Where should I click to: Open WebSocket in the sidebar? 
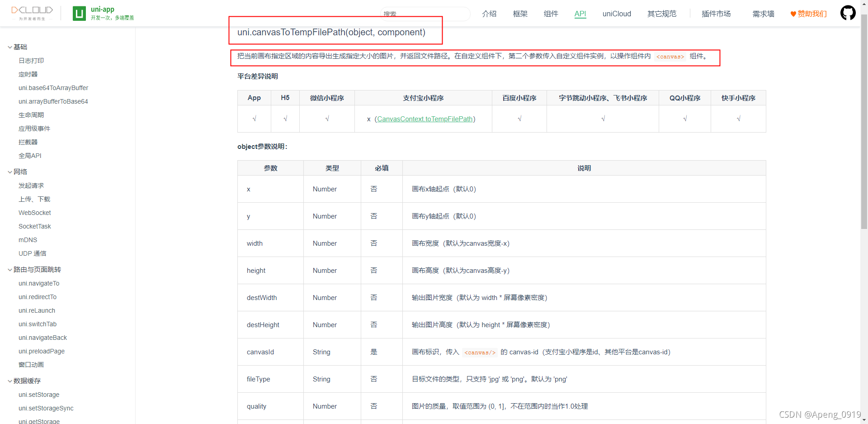pos(35,213)
